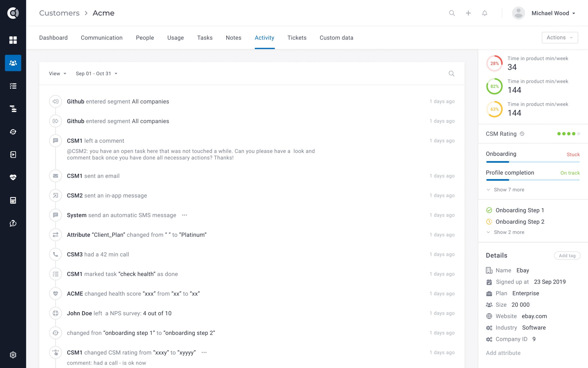The width and height of the screenshot is (588, 368).
Task: Click the 28% time in product gauge
Action: [x=494, y=63]
